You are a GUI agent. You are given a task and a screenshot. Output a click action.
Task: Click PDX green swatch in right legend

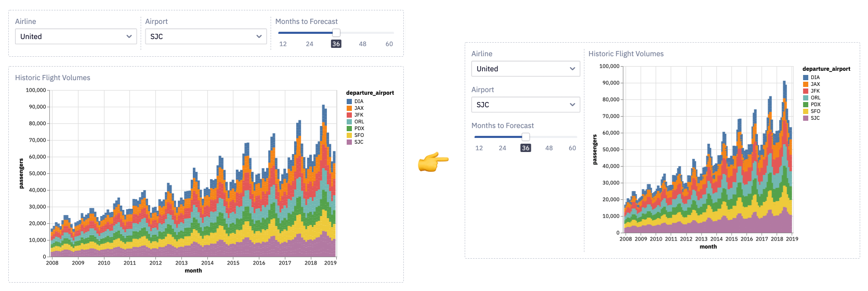[x=806, y=105]
